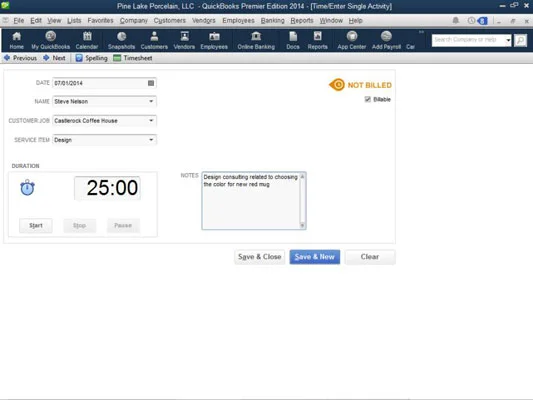Open the Calendar icon

pos(87,40)
